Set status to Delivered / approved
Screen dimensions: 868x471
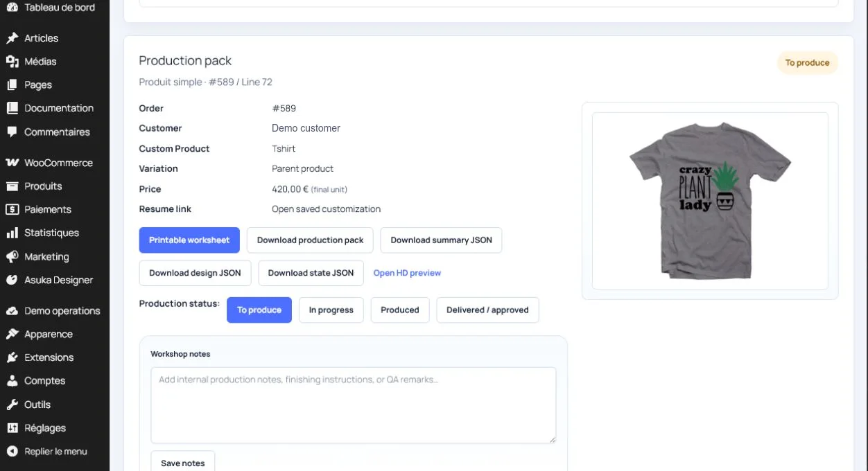[x=487, y=310]
